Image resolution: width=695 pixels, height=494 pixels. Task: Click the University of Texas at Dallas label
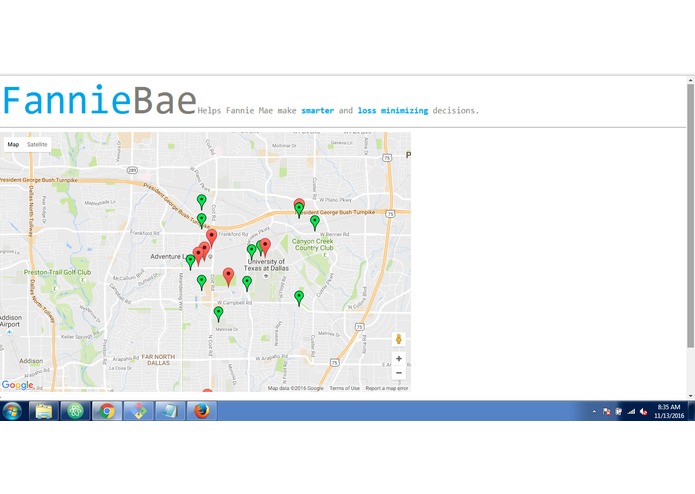266,265
